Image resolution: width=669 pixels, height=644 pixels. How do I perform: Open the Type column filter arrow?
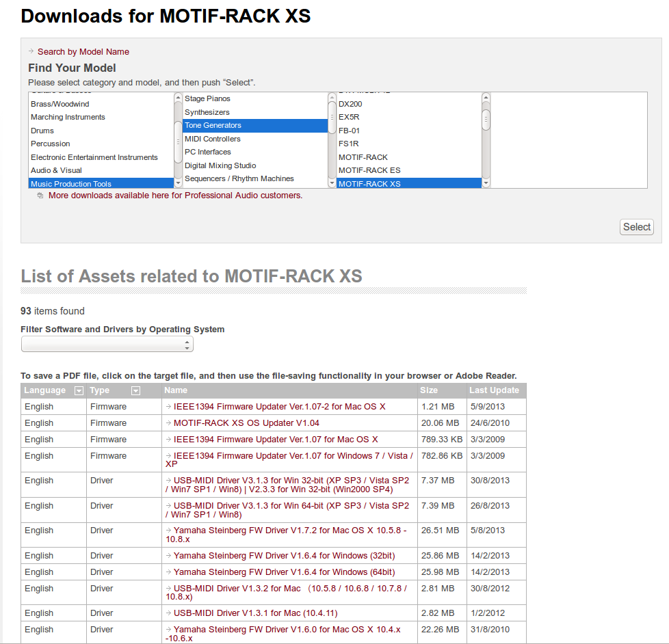tap(135, 390)
